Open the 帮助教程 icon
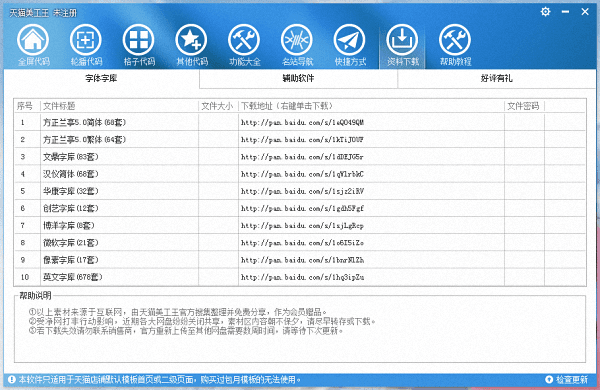 [455, 40]
